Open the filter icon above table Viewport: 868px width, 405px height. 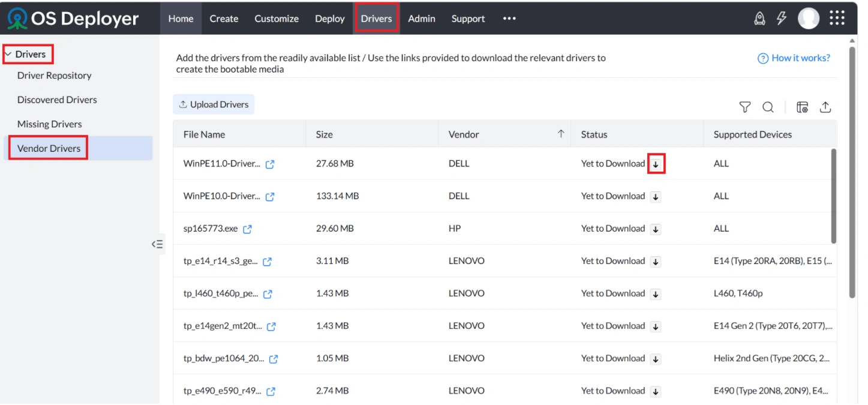tap(744, 107)
